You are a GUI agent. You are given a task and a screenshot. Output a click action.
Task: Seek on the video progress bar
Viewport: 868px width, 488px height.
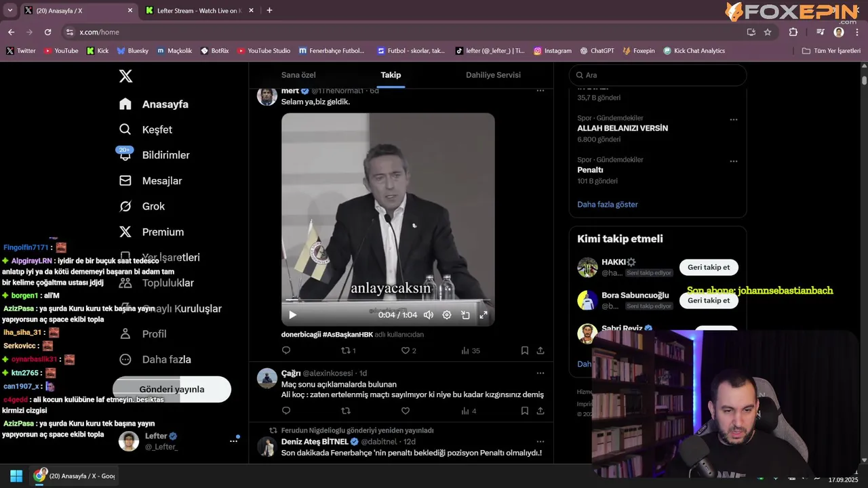tap(388, 300)
